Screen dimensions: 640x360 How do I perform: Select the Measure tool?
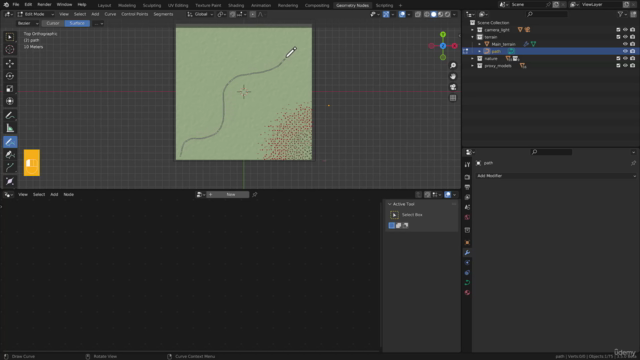[10, 128]
